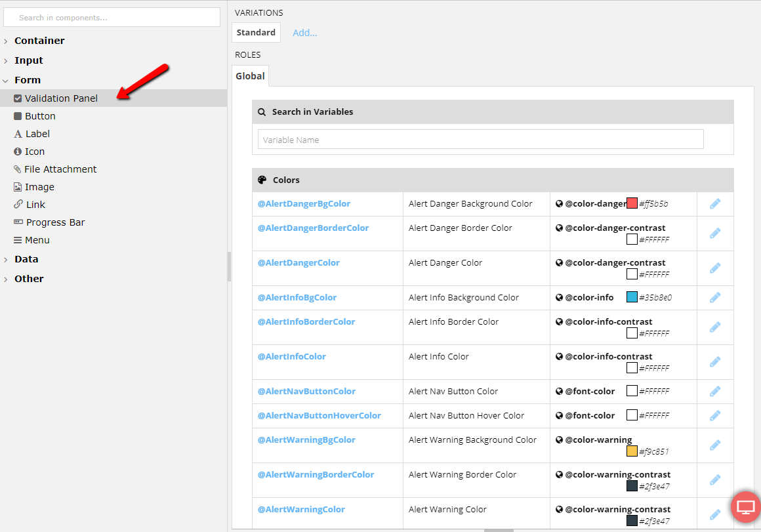Switch to the Global roles tab
The image size is (761, 532).
(x=250, y=76)
